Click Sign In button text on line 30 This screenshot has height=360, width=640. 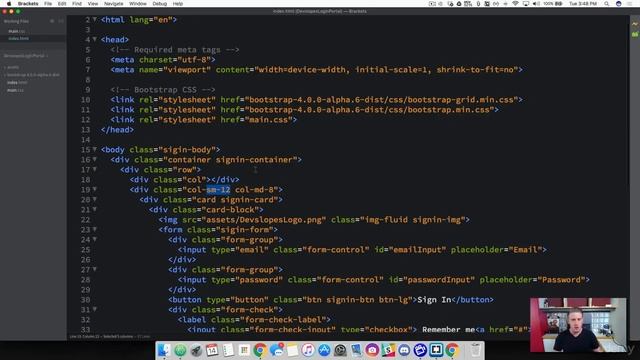coord(434,300)
